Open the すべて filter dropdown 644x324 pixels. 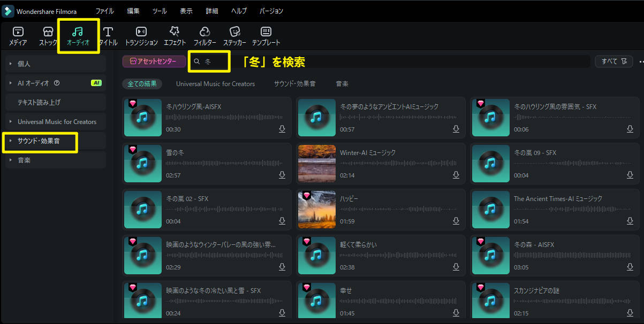point(613,61)
